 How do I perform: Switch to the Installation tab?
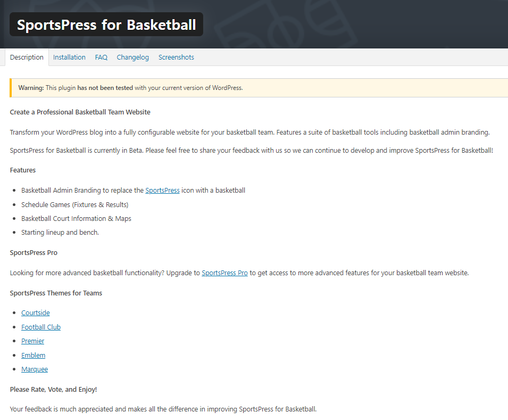(69, 57)
